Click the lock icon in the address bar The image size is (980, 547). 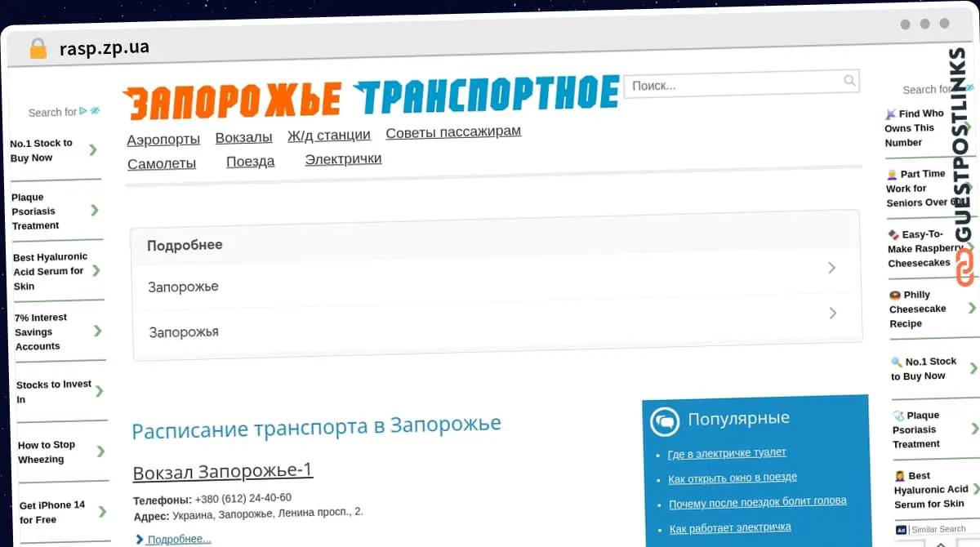click(x=38, y=48)
